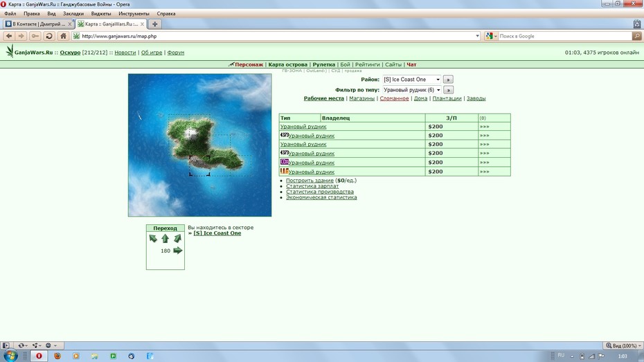Click the browser reload button
644x362 pixels.
[x=49, y=36]
